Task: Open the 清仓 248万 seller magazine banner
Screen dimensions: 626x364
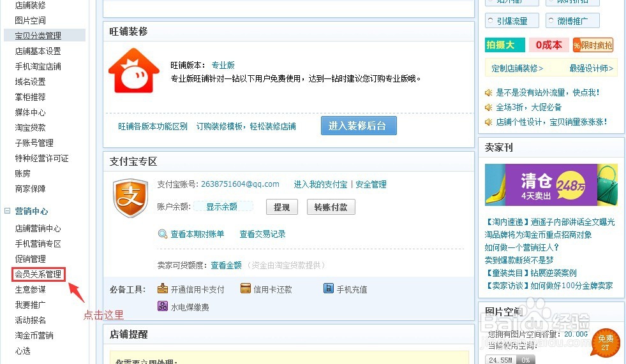Action: pyautogui.click(x=551, y=185)
